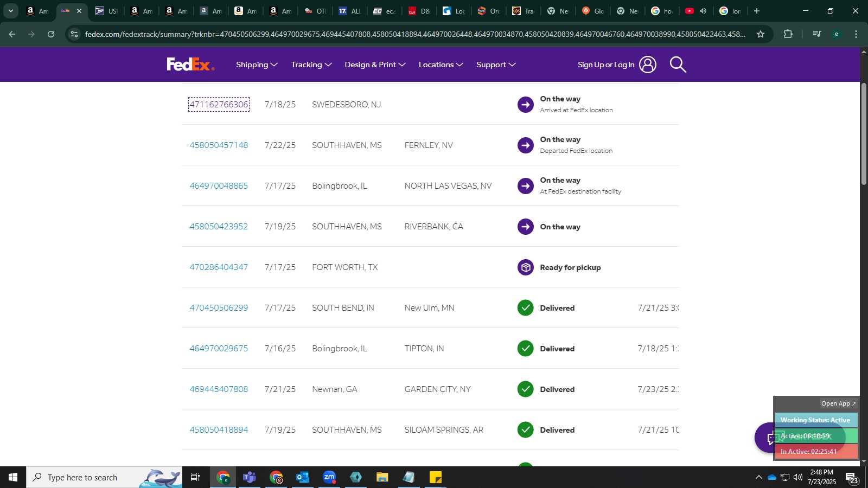Screen dimensions: 868x488
Task: Expand the Support menu
Action: pyautogui.click(x=496, y=65)
